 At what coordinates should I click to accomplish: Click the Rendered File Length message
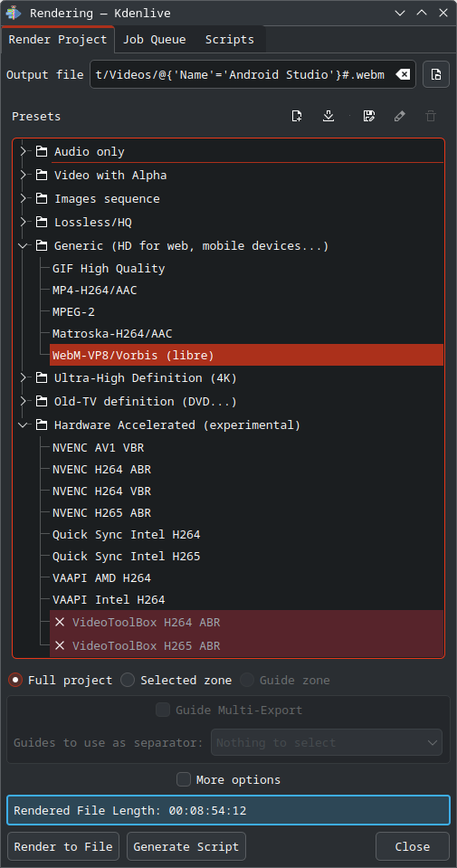[228, 810]
